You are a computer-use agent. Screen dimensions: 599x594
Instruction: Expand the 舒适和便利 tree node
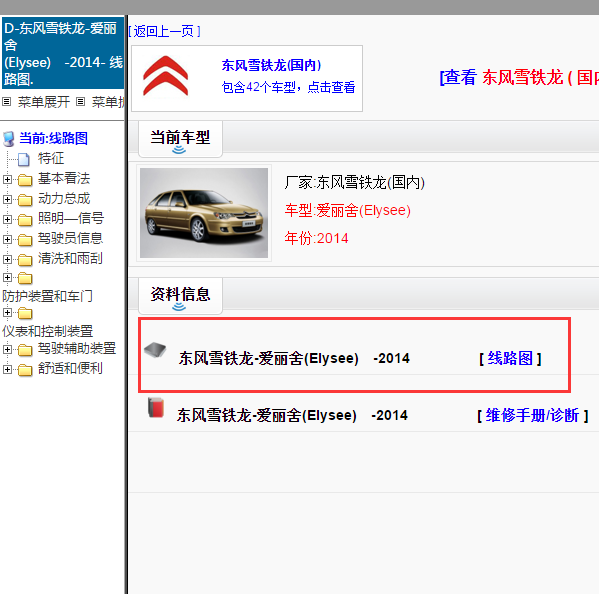[x=7, y=369]
